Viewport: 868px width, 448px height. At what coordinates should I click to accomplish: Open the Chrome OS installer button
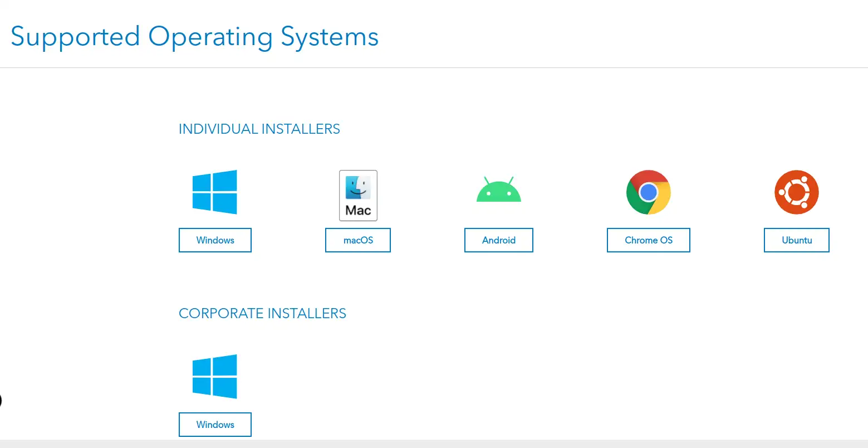[x=649, y=240]
